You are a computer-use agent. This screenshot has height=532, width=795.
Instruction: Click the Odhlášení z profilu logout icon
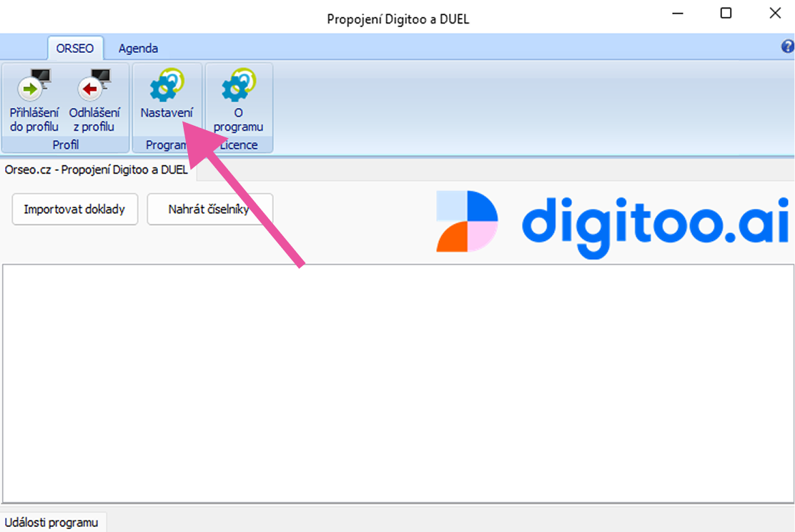click(x=94, y=84)
